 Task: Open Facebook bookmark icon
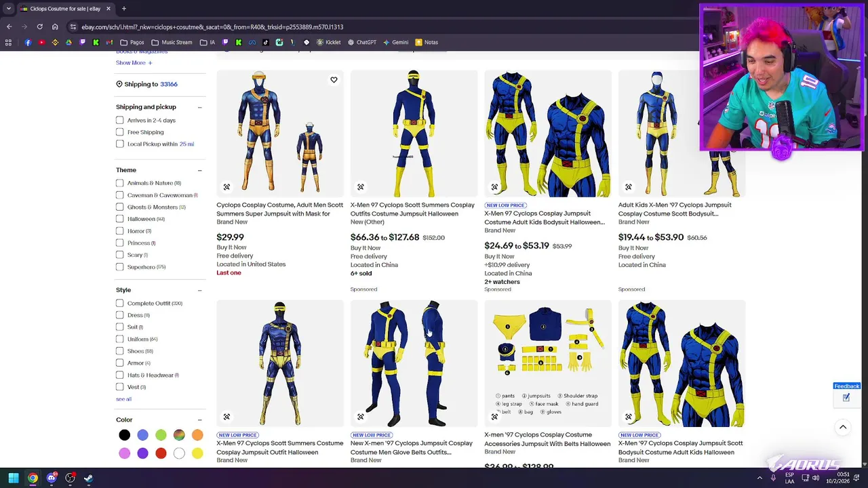click(28, 42)
